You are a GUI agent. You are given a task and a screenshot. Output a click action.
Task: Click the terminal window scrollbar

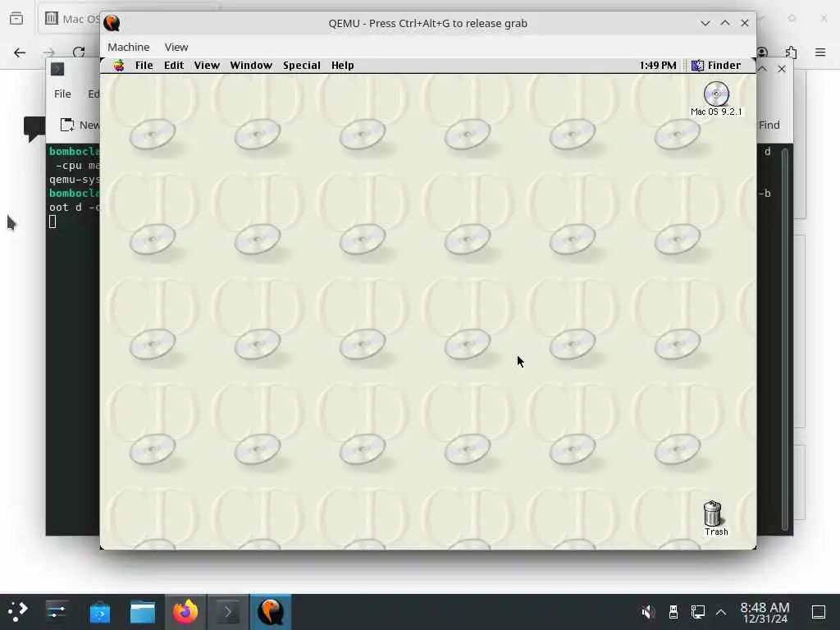(785, 340)
